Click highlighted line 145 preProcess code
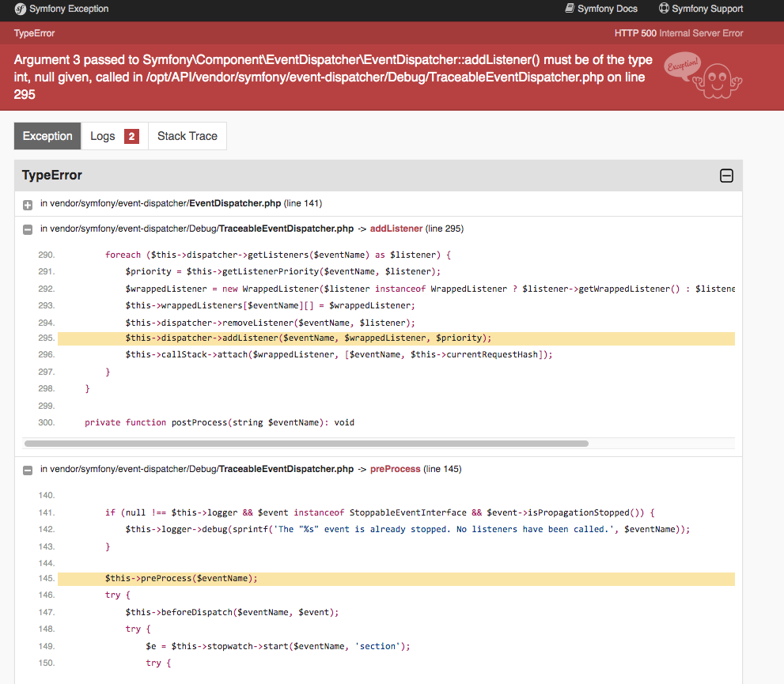This screenshot has height=684, width=784. [181, 578]
